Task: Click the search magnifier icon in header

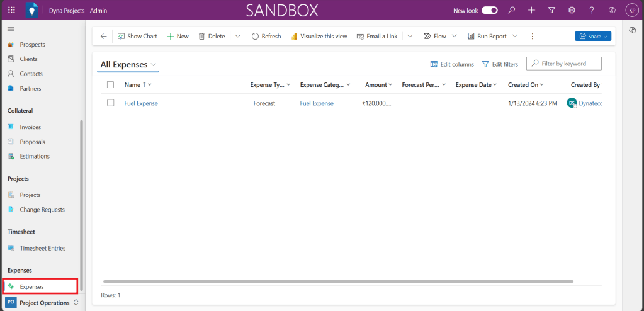Action: (512, 10)
